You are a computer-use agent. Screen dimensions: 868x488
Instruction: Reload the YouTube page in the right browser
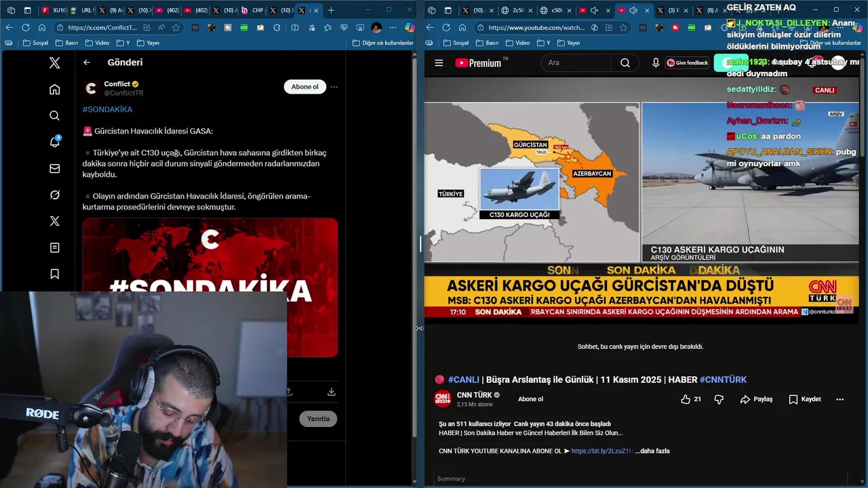(x=446, y=28)
